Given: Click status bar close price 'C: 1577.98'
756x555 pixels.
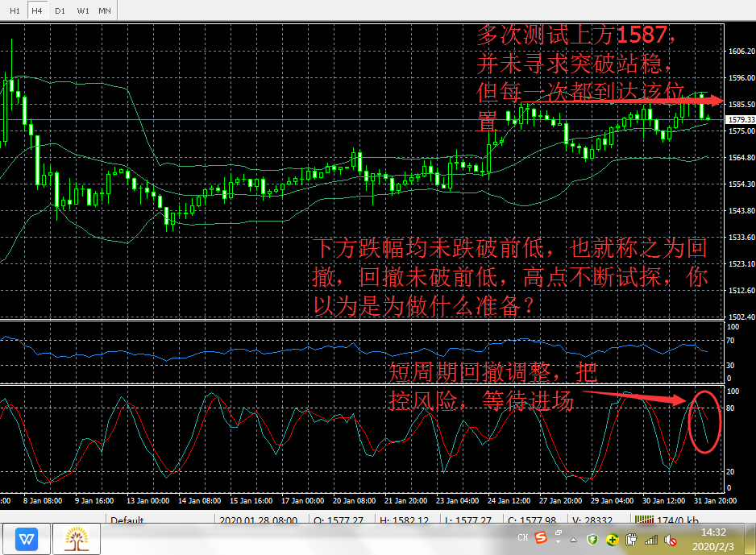Looking at the screenshot, I should [532, 520].
